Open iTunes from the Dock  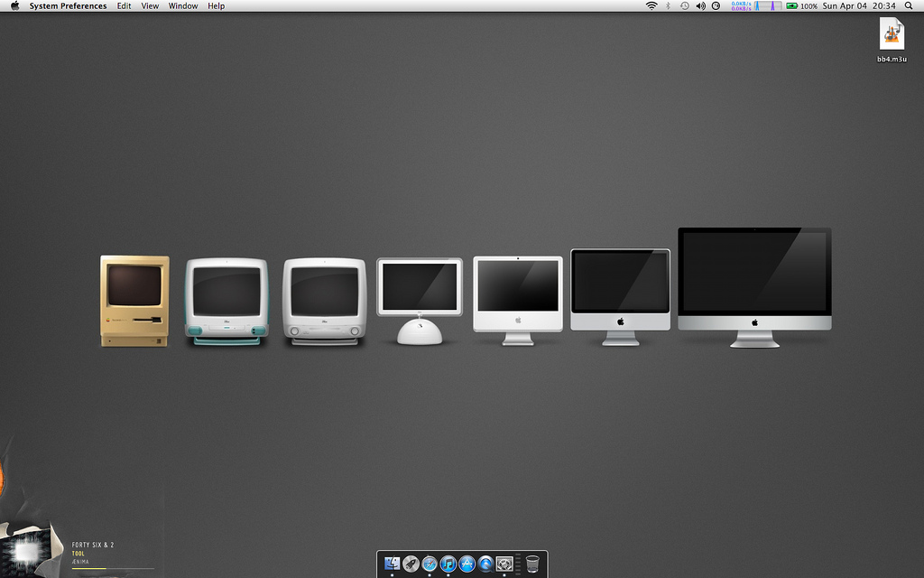coord(448,564)
